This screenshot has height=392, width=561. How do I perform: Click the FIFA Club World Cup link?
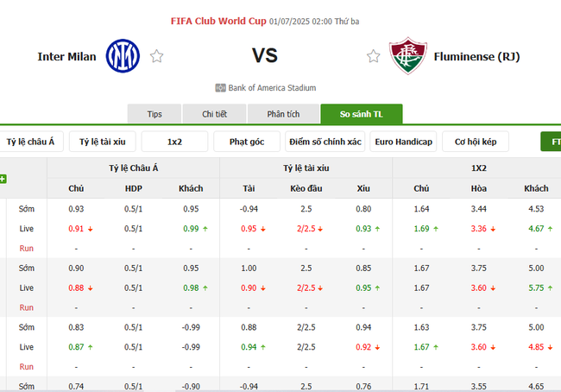(218, 20)
